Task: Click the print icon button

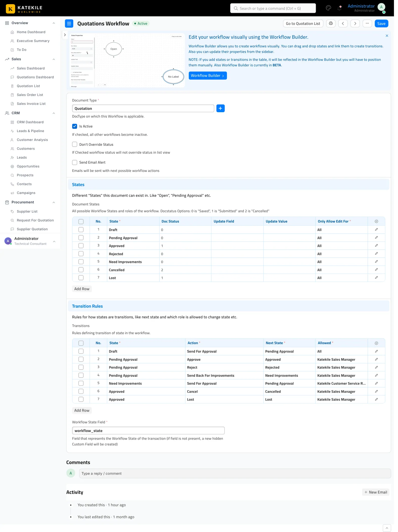Action: 331,23
